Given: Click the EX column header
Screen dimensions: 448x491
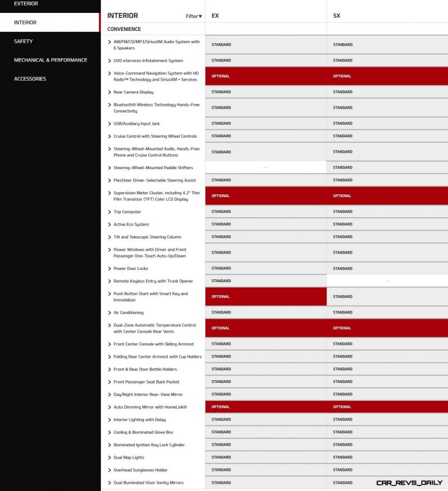Looking at the screenshot, I should point(215,16).
